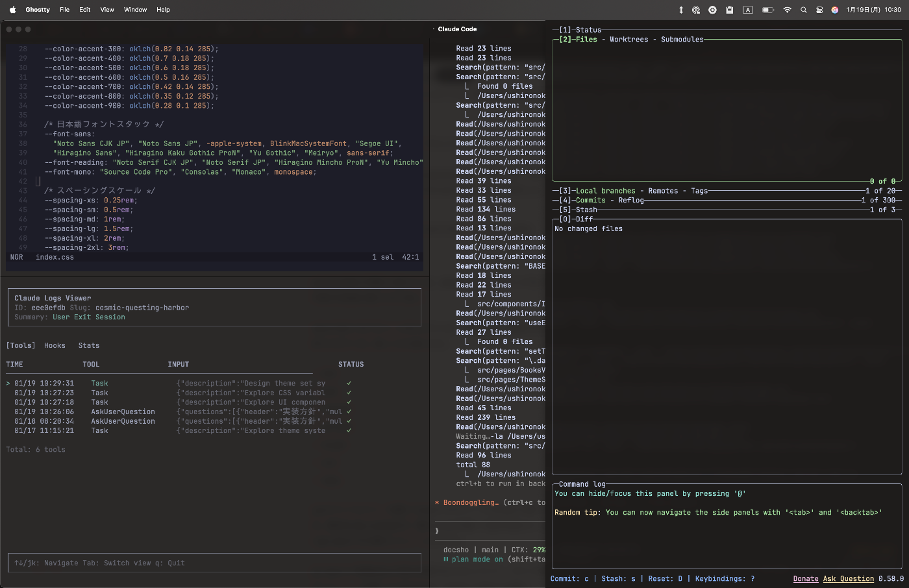The width and height of the screenshot is (909, 588).
Task: Click the Ask Question link
Action: [x=849, y=579]
